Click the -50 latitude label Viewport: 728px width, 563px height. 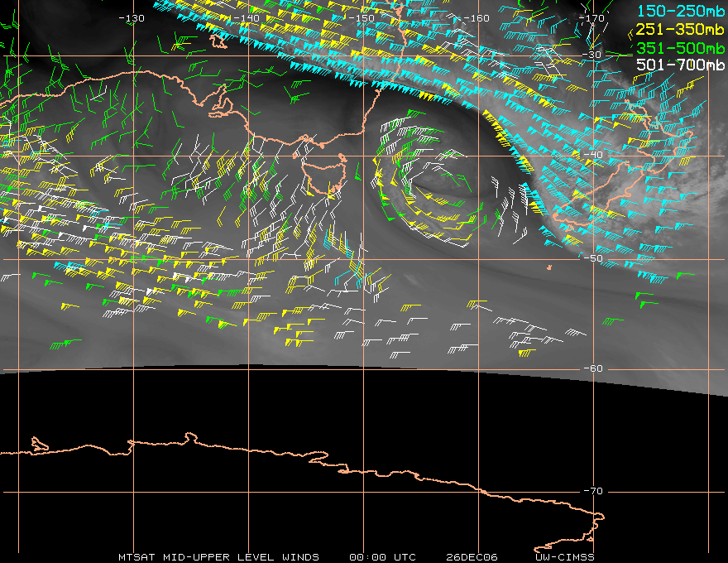coord(593,258)
